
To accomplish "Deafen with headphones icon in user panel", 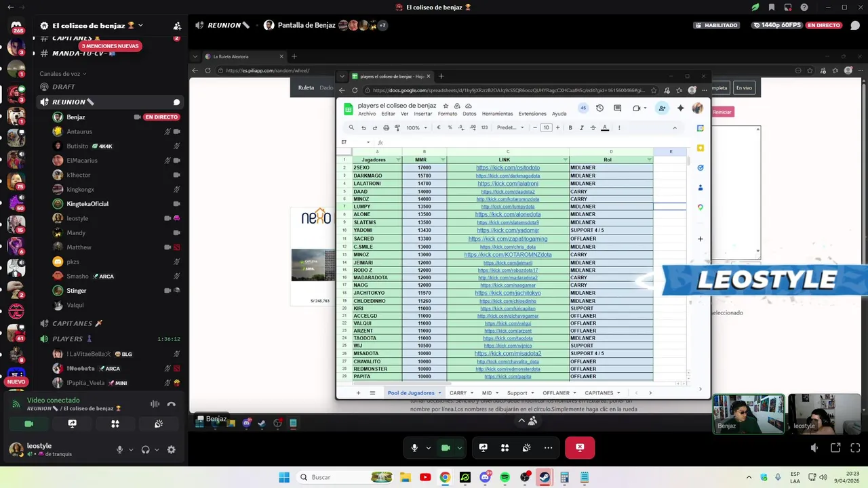I will [x=145, y=449].
